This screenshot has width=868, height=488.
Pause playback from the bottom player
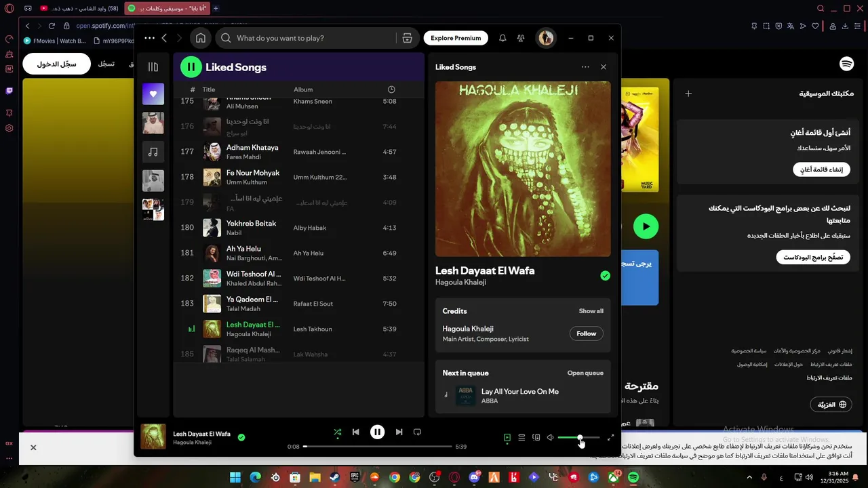tap(378, 432)
